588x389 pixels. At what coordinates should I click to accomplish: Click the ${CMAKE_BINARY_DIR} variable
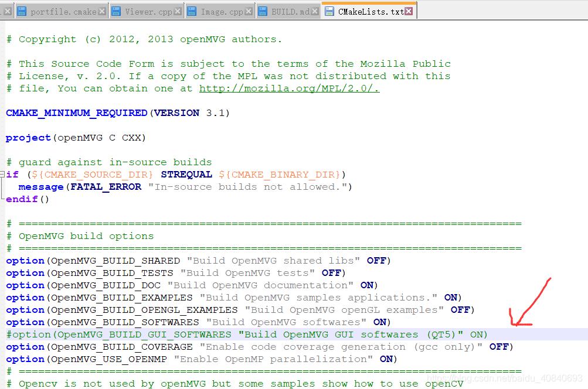click(x=280, y=175)
